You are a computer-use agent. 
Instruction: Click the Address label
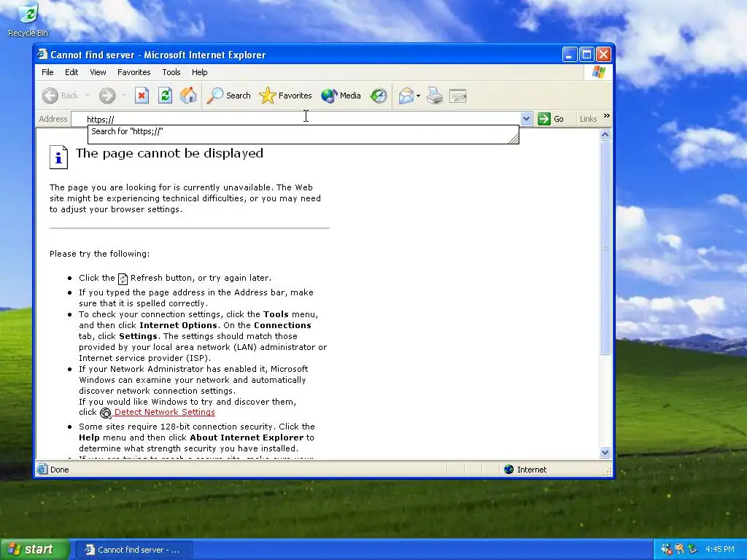(53, 119)
